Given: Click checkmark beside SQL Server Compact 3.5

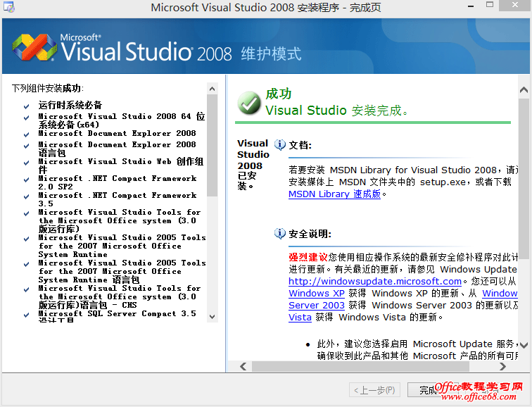Looking at the screenshot, I should click(x=26, y=315).
